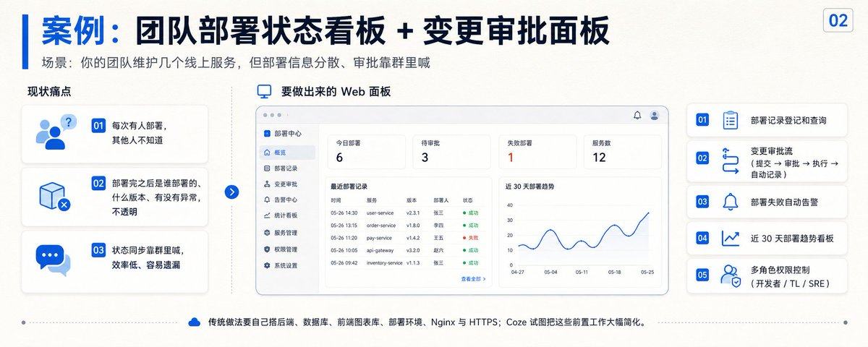This screenshot has width=868, height=347.
Task: Click the 部署人 column header
Action: click(441, 200)
